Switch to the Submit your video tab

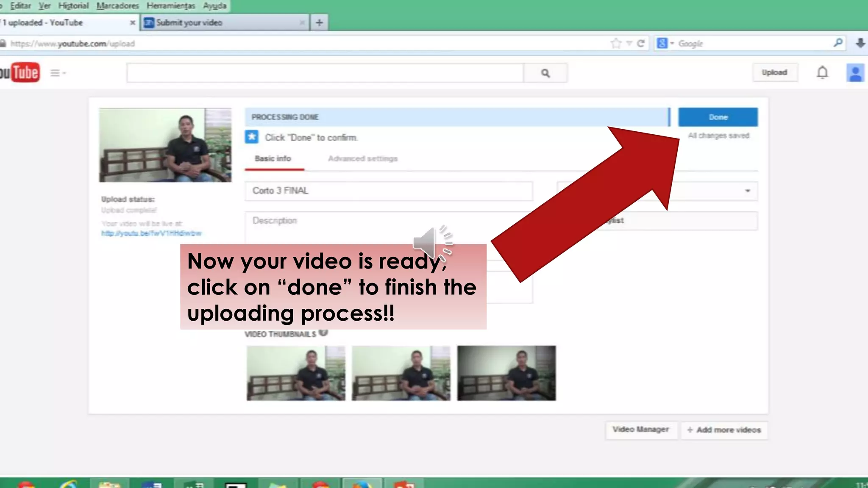(225, 22)
